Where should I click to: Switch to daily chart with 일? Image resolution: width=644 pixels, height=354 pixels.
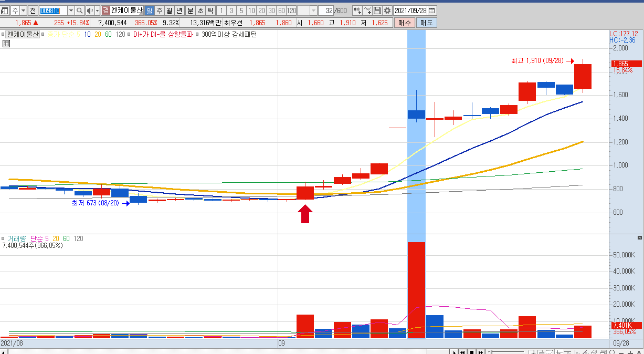tap(149, 11)
